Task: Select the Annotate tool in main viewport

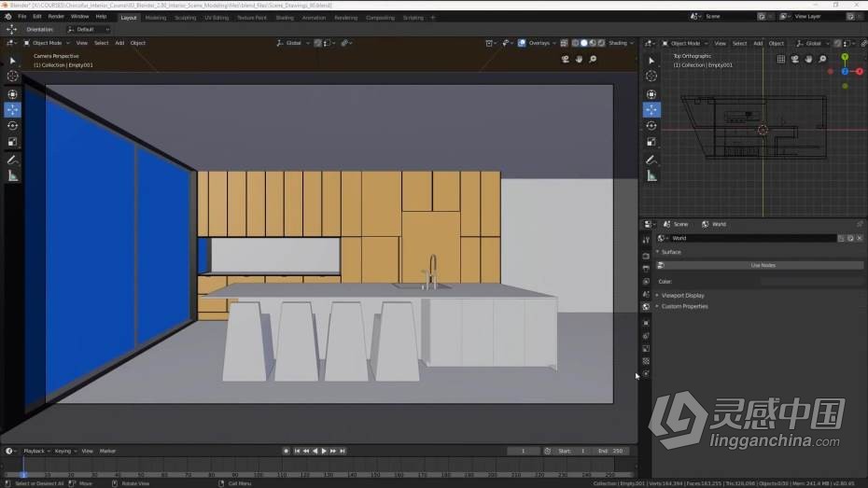Action: click(12, 160)
